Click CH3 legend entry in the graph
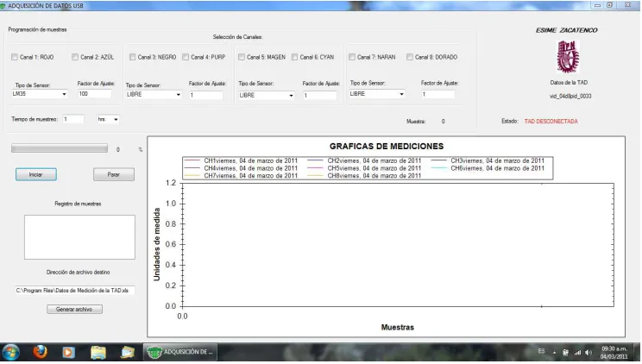The width and height of the screenshot is (642, 364). pyautogui.click(x=488, y=161)
